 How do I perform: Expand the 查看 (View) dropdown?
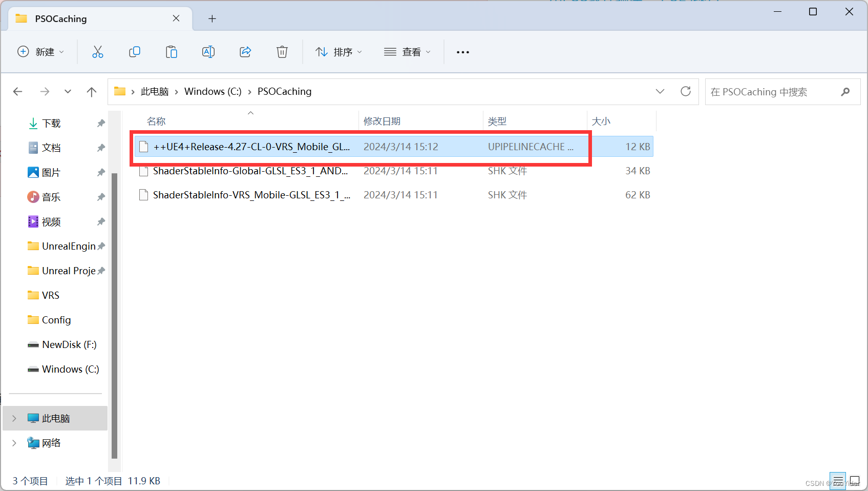tap(407, 52)
